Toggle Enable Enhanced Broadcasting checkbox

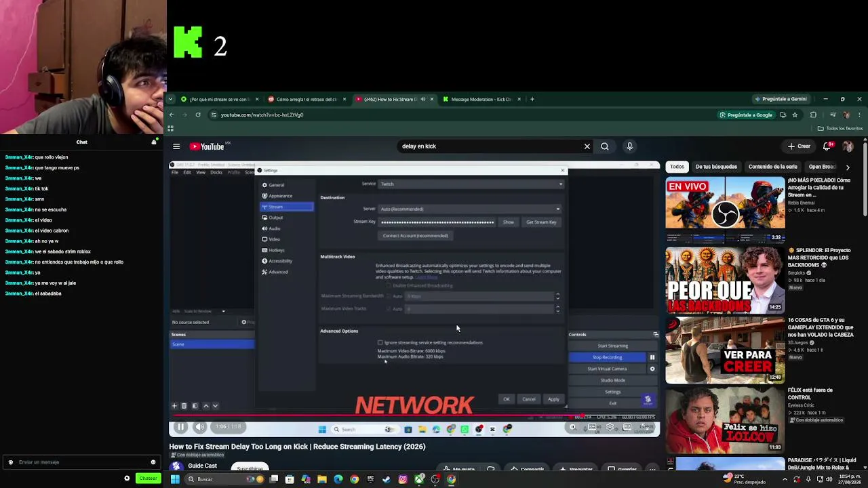389,285
